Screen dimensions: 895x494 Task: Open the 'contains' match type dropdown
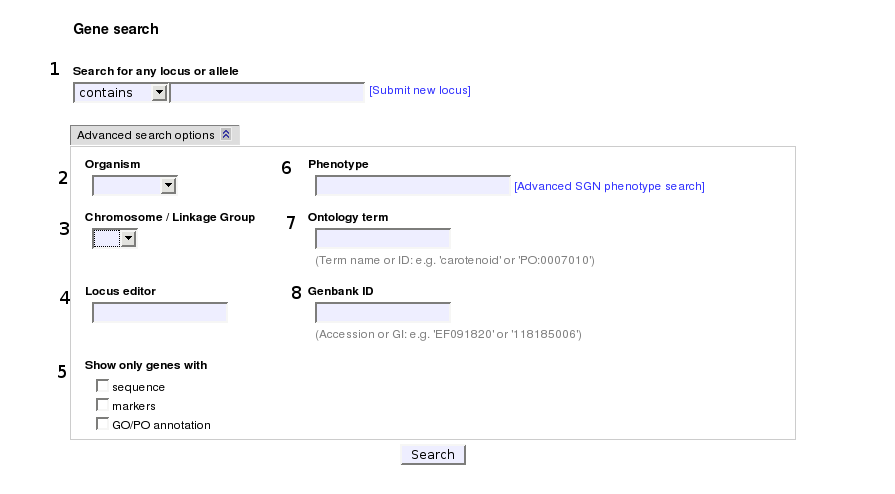(x=120, y=93)
